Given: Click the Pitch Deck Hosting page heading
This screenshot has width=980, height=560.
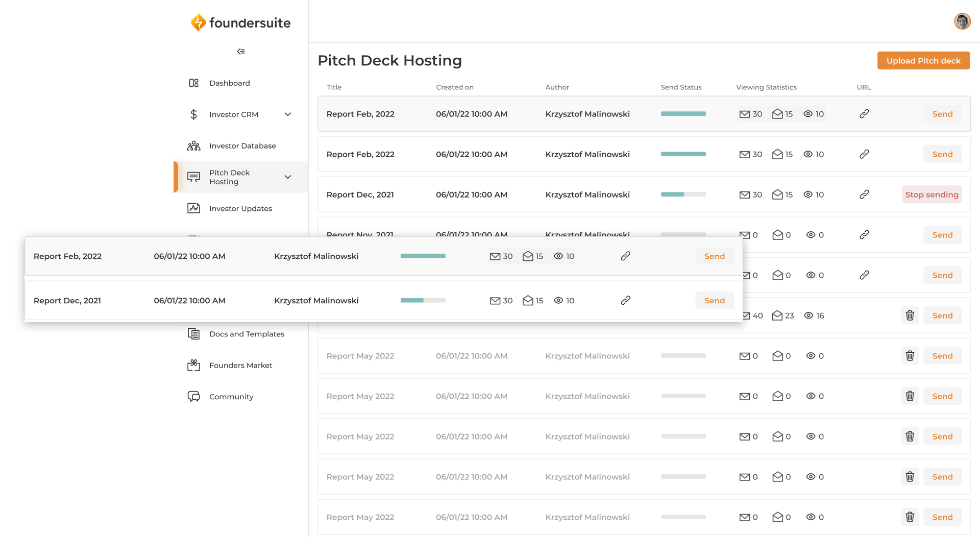Looking at the screenshot, I should pyautogui.click(x=389, y=60).
